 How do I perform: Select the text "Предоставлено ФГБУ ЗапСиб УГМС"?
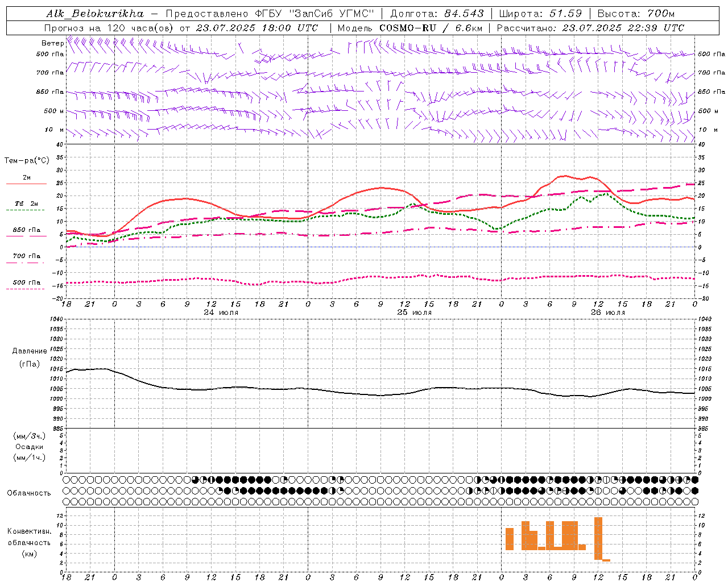tap(269, 14)
